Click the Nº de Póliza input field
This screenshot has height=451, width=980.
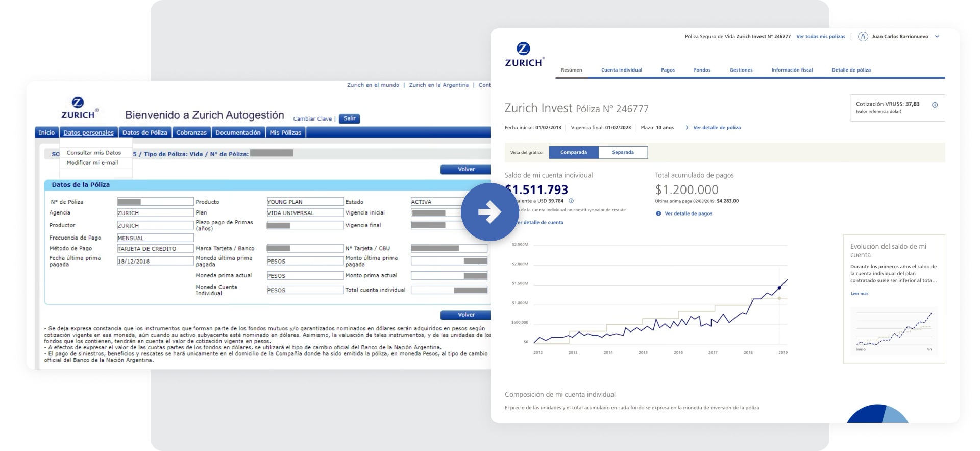(x=155, y=202)
